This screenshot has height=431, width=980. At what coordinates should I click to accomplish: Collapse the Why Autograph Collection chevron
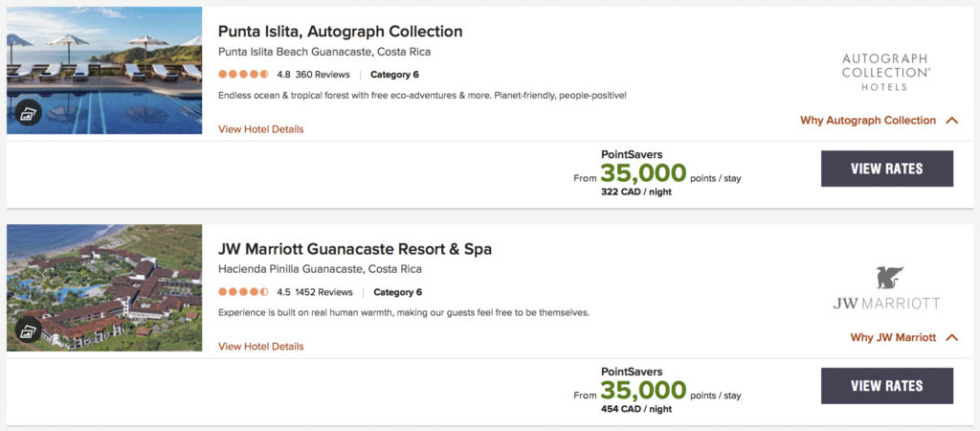951,121
